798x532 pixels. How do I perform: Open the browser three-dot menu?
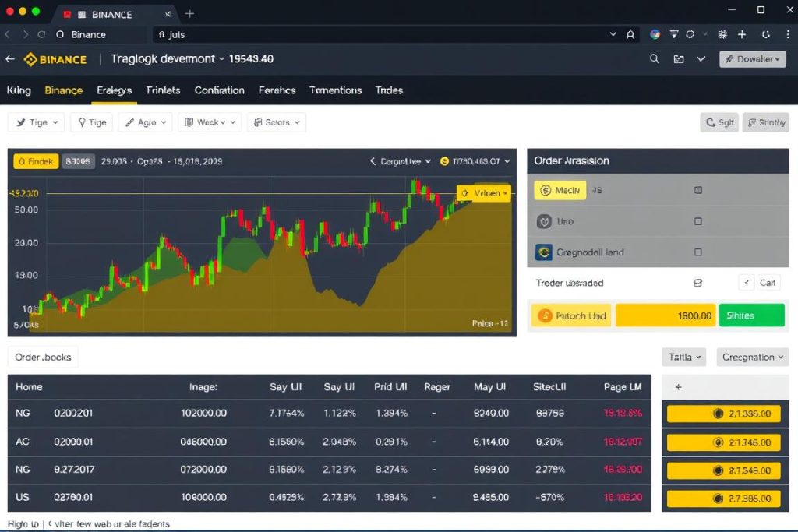click(x=788, y=34)
